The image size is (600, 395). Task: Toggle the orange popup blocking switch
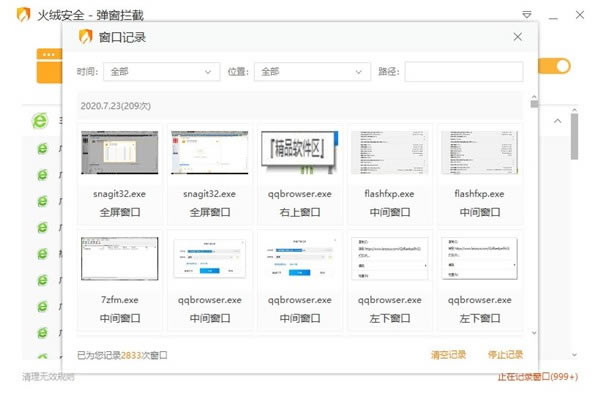tap(554, 66)
